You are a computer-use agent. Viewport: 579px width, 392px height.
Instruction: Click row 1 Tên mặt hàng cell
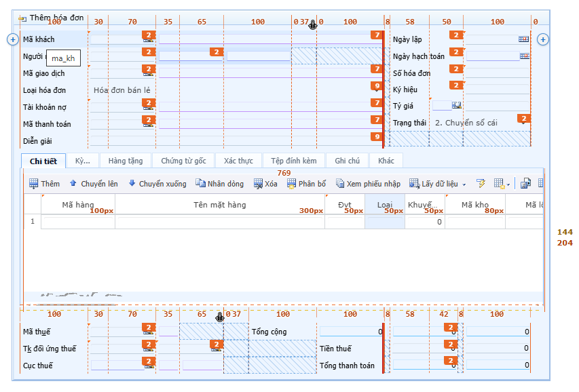click(x=220, y=222)
